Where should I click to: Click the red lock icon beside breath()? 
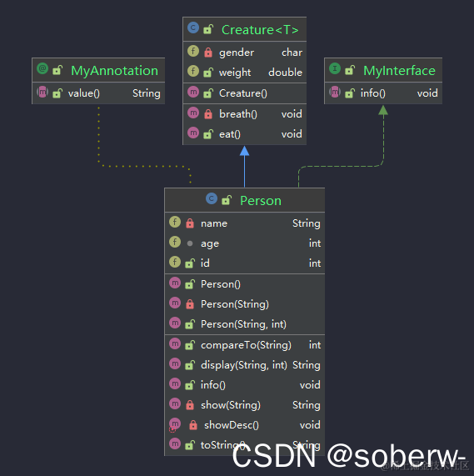[208, 114]
